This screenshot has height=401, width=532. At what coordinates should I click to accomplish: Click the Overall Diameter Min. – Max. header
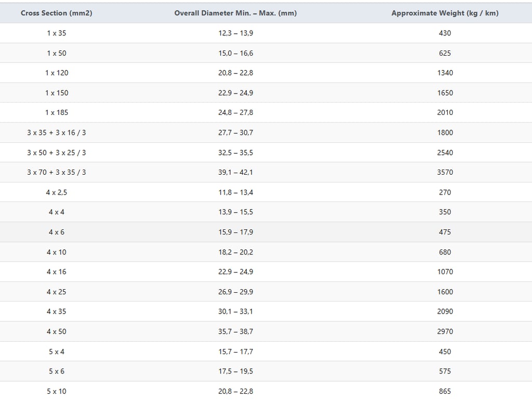click(x=235, y=13)
